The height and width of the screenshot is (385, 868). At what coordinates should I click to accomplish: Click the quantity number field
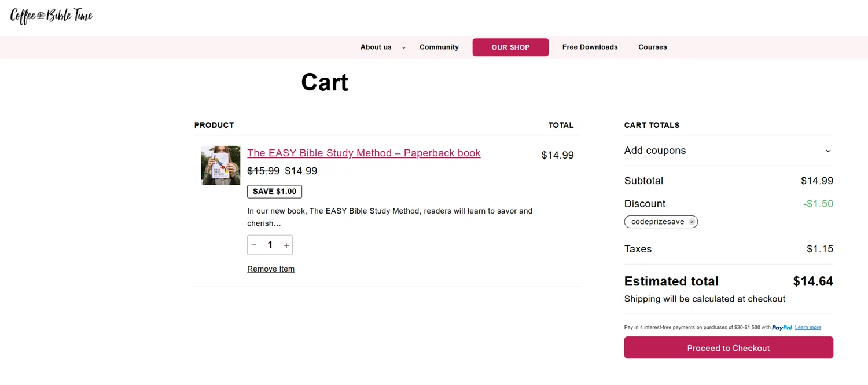click(x=270, y=245)
